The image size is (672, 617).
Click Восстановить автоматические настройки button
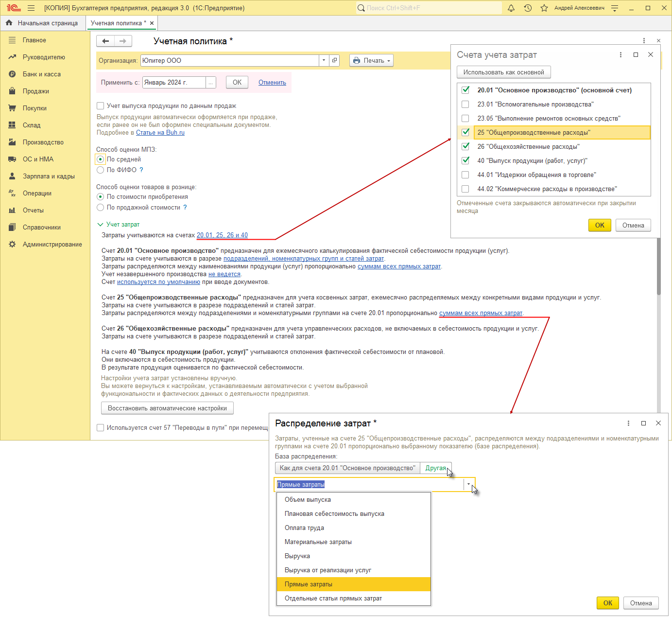tap(167, 408)
